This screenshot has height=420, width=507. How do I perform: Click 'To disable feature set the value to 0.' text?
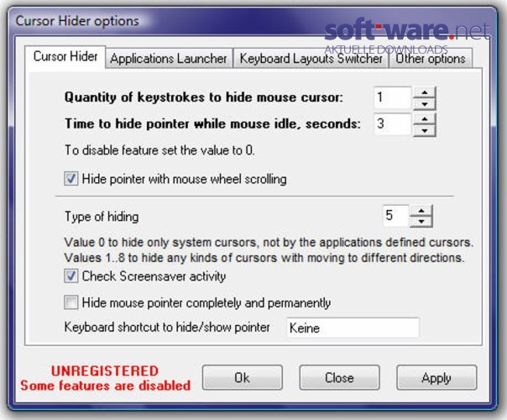coord(159,150)
